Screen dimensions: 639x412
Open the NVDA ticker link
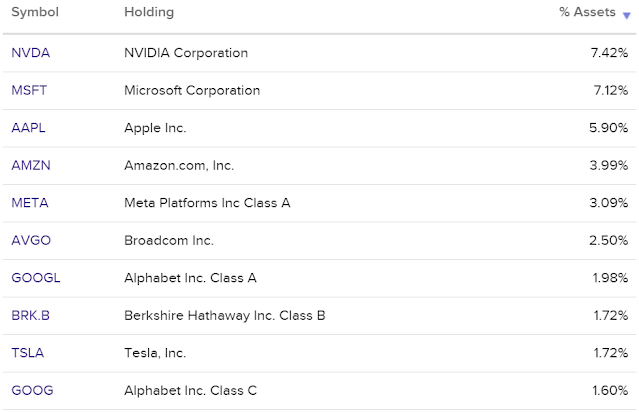click(x=28, y=53)
